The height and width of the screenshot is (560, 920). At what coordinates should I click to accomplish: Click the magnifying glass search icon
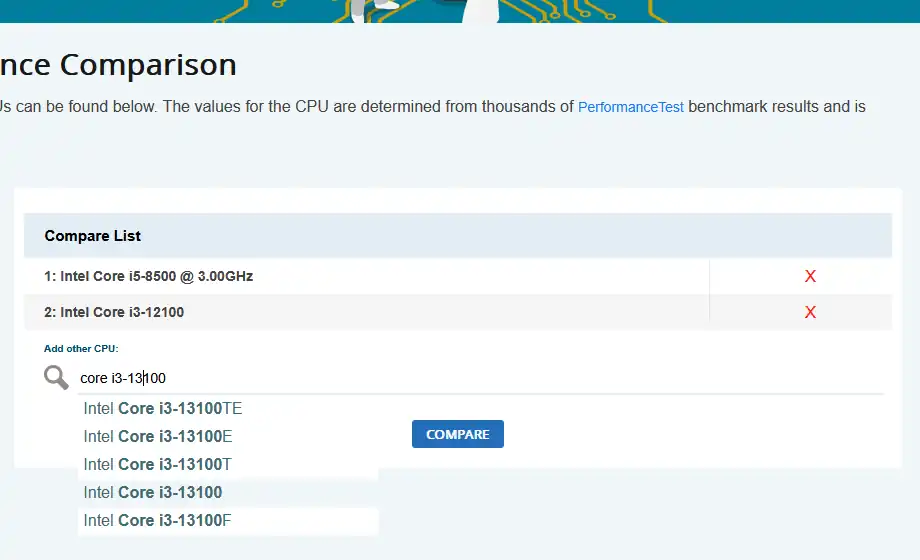tap(56, 377)
